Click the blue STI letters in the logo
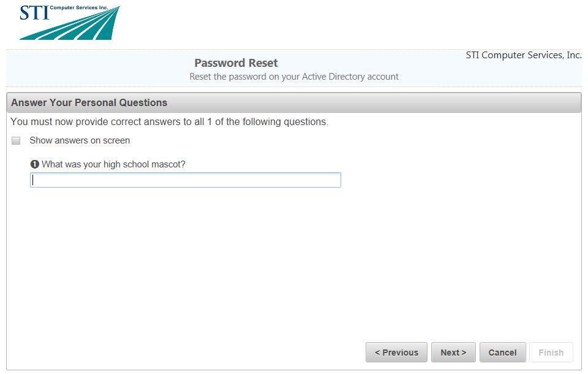 click(34, 13)
